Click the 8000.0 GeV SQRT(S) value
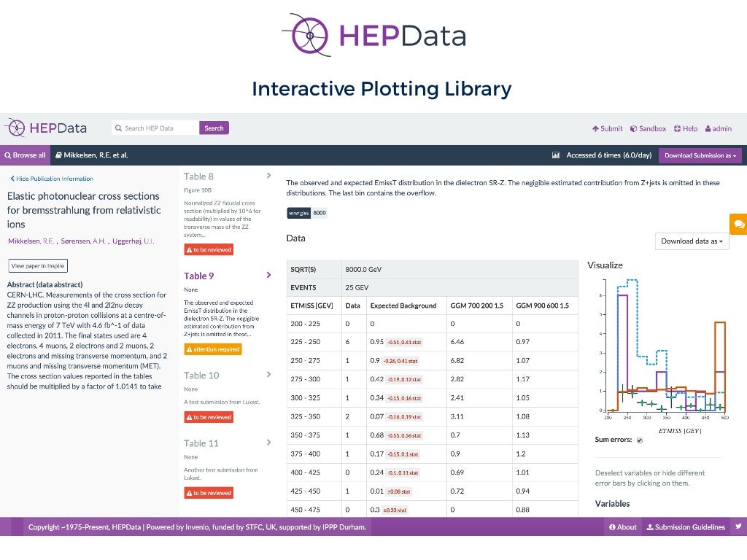 click(x=363, y=270)
